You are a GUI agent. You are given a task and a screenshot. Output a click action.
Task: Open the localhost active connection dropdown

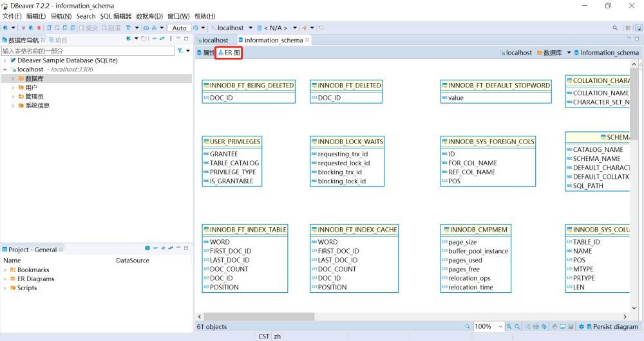click(250, 28)
